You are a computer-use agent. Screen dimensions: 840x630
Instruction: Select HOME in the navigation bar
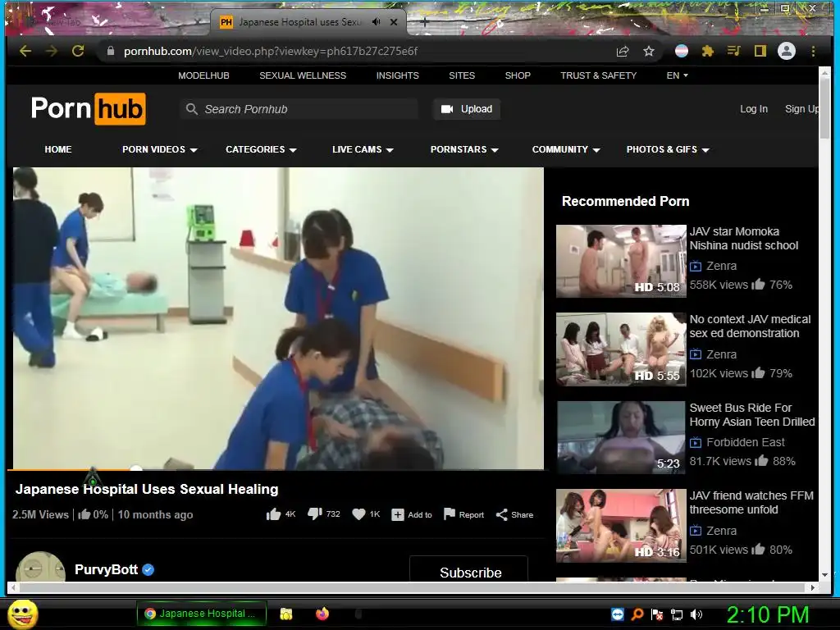(58, 149)
